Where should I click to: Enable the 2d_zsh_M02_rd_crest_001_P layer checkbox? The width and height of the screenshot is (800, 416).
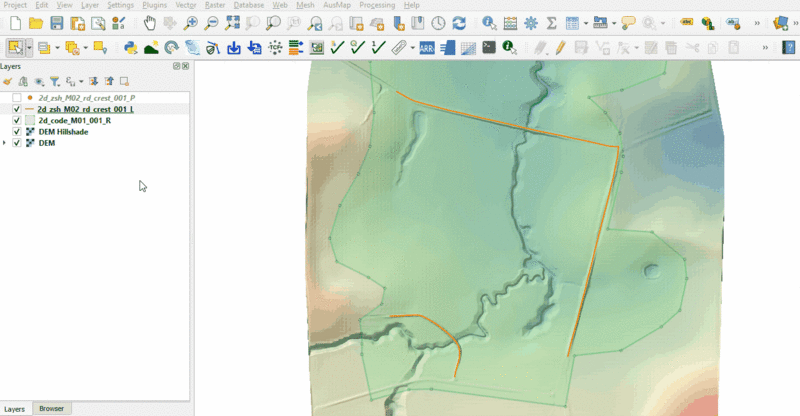pos(17,98)
